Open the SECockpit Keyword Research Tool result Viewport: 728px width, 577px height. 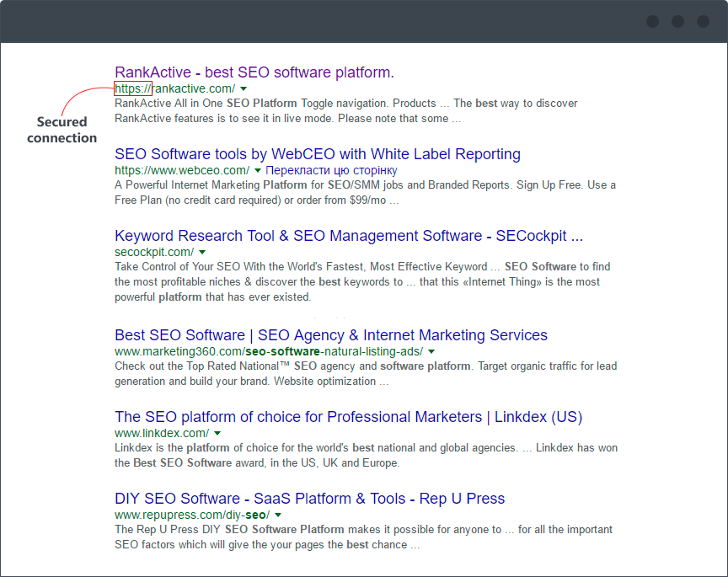click(x=349, y=236)
